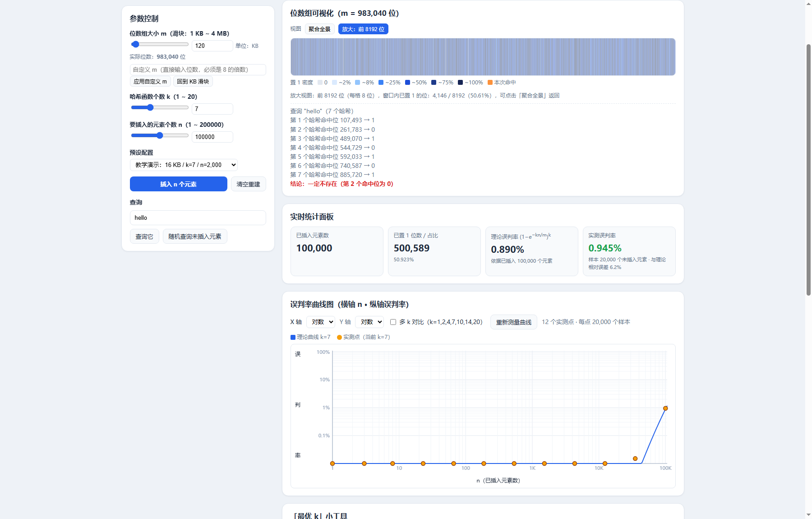Click the 查询它 button
The image size is (812, 519).
click(144, 236)
